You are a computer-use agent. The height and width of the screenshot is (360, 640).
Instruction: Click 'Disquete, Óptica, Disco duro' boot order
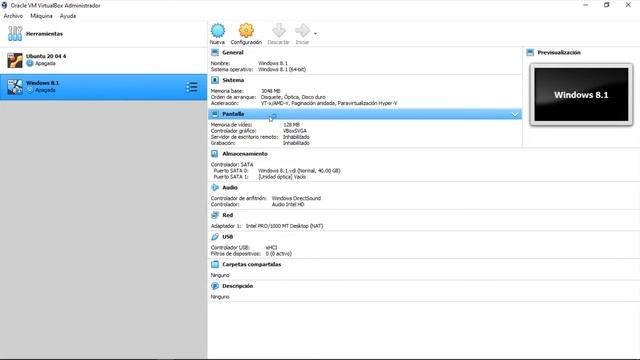[293, 97]
